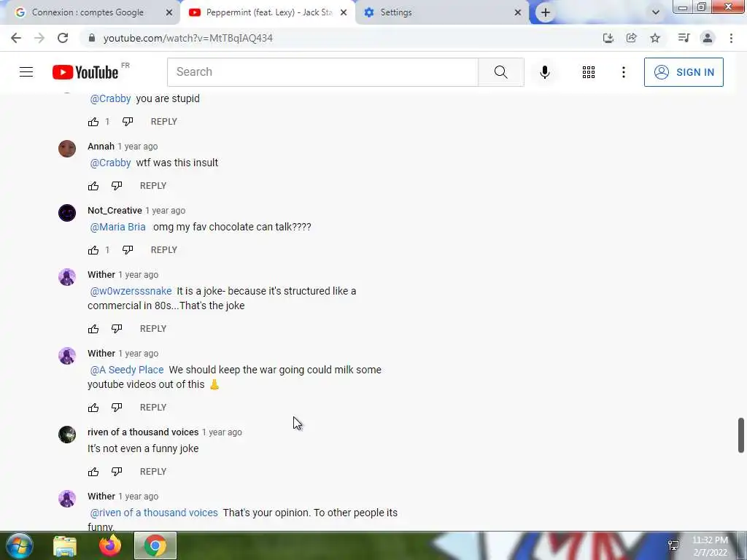
Task: Open the Chrome three-dot menu
Action: (731, 38)
